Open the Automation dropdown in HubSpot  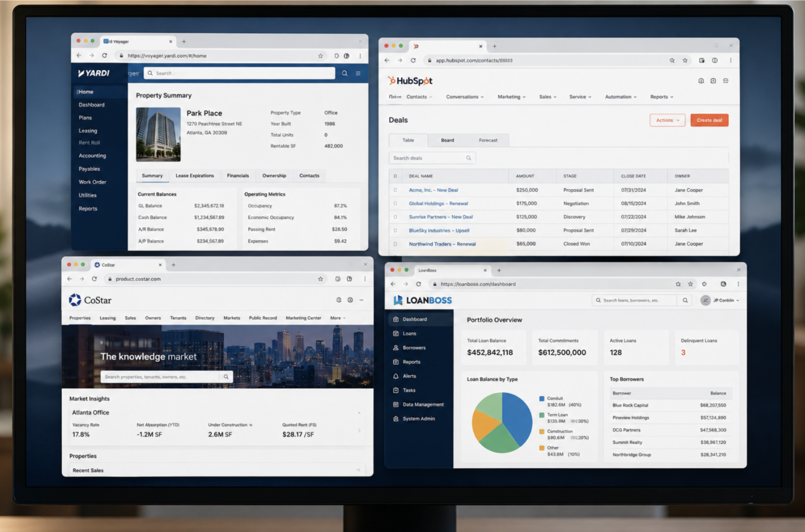(621, 97)
